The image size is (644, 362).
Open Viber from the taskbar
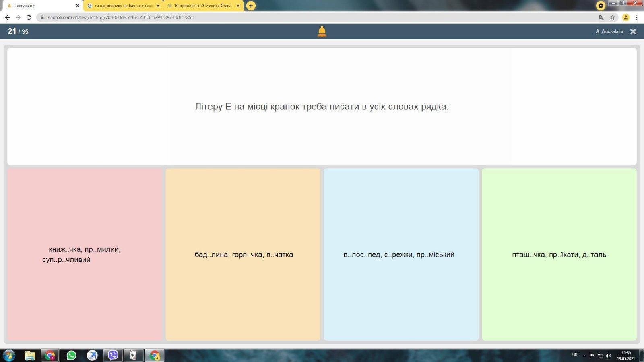[x=113, y=356]
